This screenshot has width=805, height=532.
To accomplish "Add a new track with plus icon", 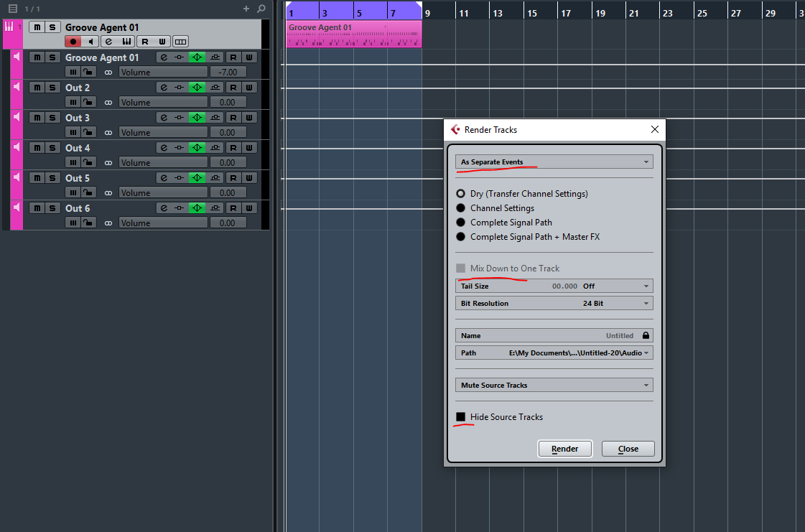I will [x=246, y=9].
